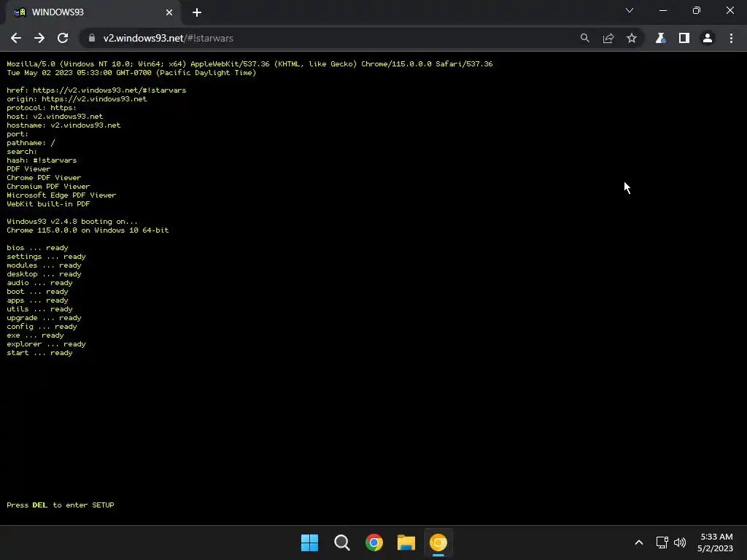Switch to Chrome Canary taskbar icon
The image size is (747, 560).
(438, 542)
